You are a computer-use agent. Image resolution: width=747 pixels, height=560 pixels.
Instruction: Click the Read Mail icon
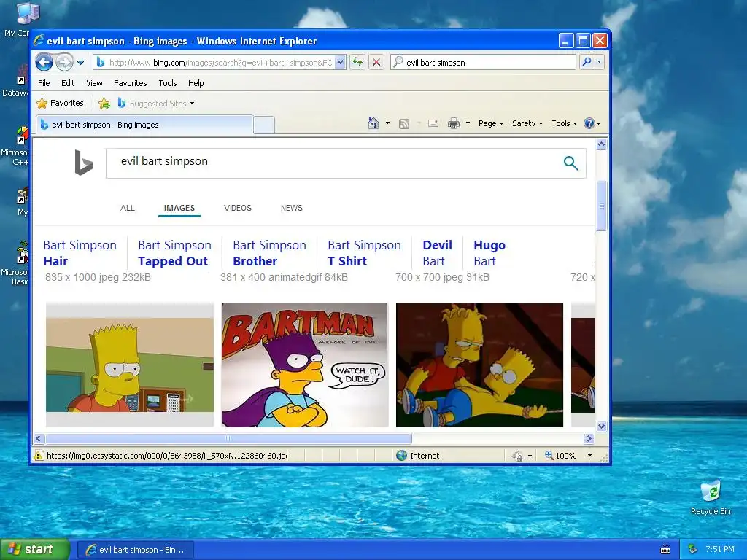pos(433,123)
